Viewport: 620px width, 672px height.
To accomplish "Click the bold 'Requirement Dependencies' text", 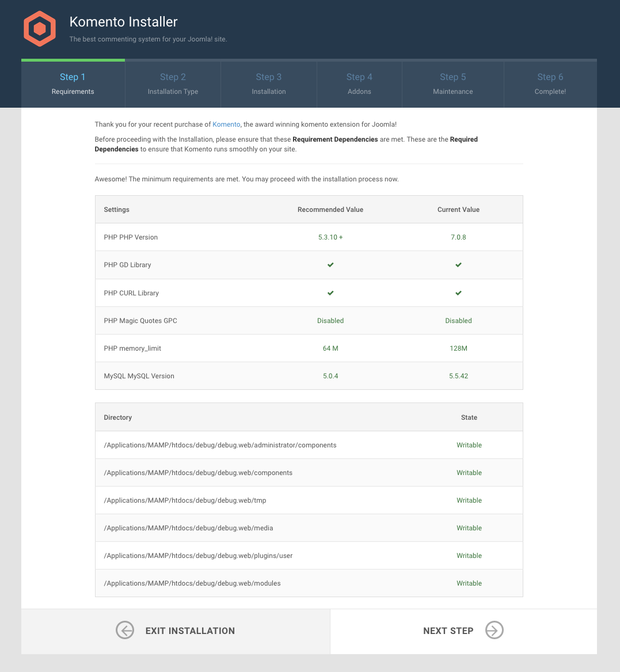I will (x=335, y=139).
